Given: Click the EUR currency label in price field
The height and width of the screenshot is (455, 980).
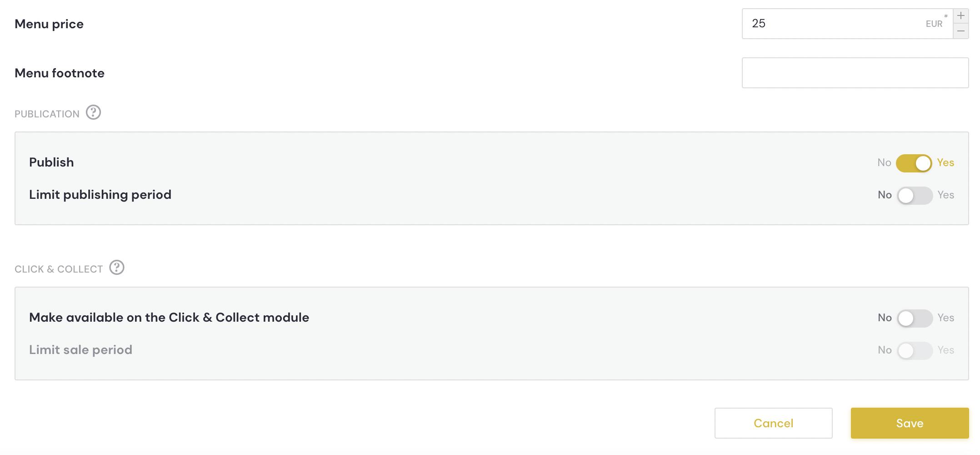Looking at the screenshot, I should [934, 24].
